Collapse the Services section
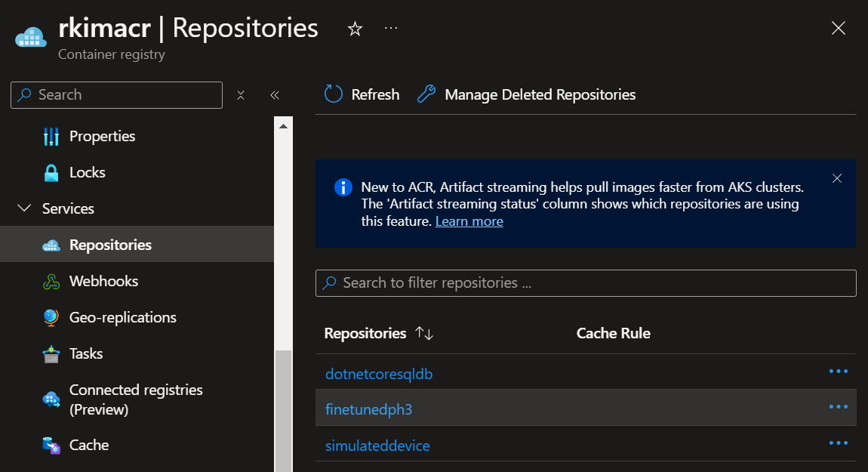 [24, 208]
